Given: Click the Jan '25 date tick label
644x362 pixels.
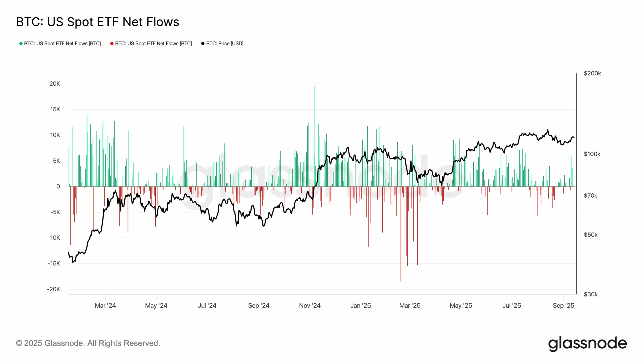Looking at the screenshot, I should click(360, 305).
